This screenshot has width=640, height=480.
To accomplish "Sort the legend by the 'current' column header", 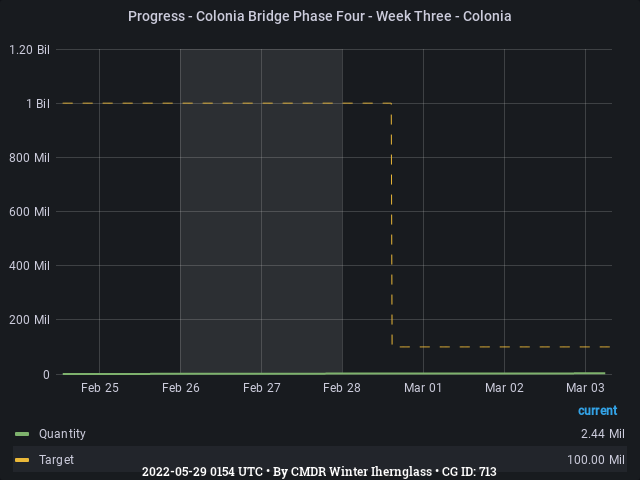I will coord(598,410).
